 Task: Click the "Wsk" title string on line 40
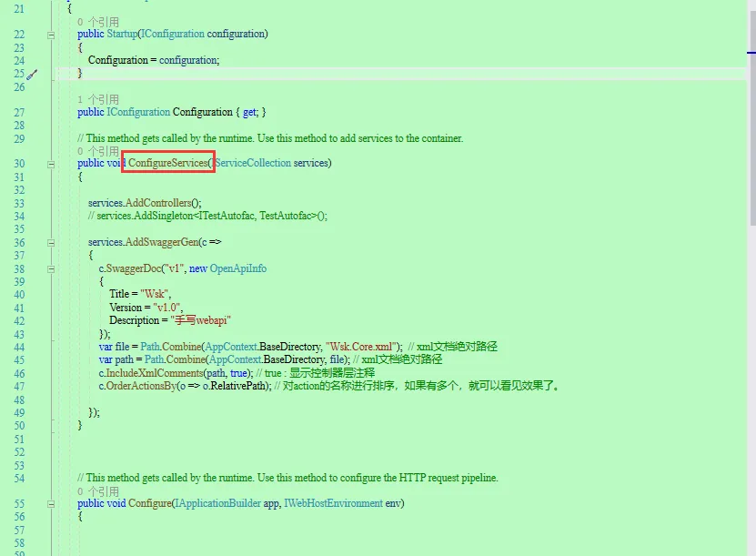155,294
